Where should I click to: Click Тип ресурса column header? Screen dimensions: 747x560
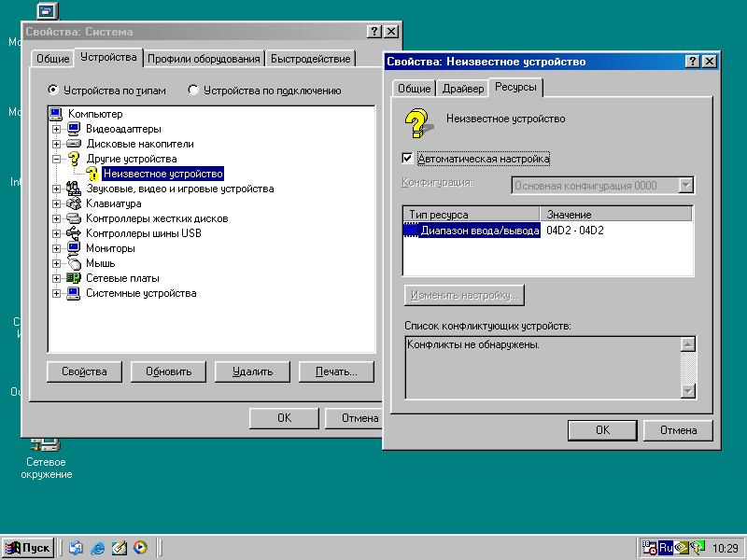pos(472,215)
